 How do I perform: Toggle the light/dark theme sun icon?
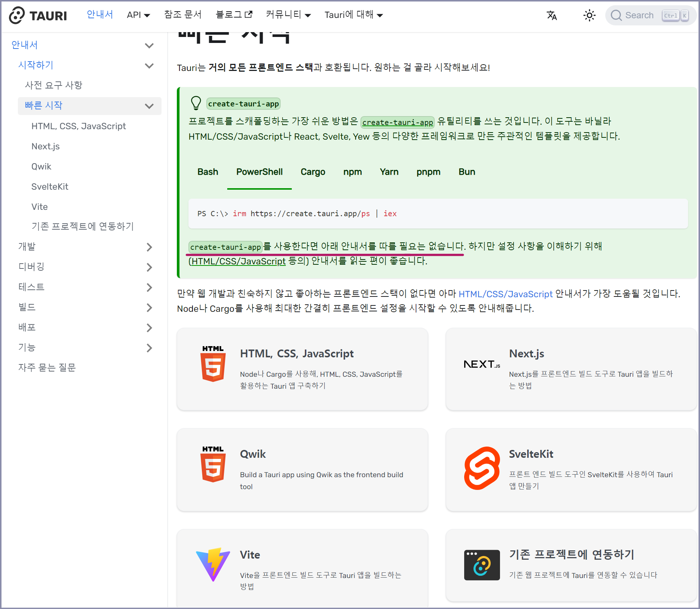click(x=589, y=15)
